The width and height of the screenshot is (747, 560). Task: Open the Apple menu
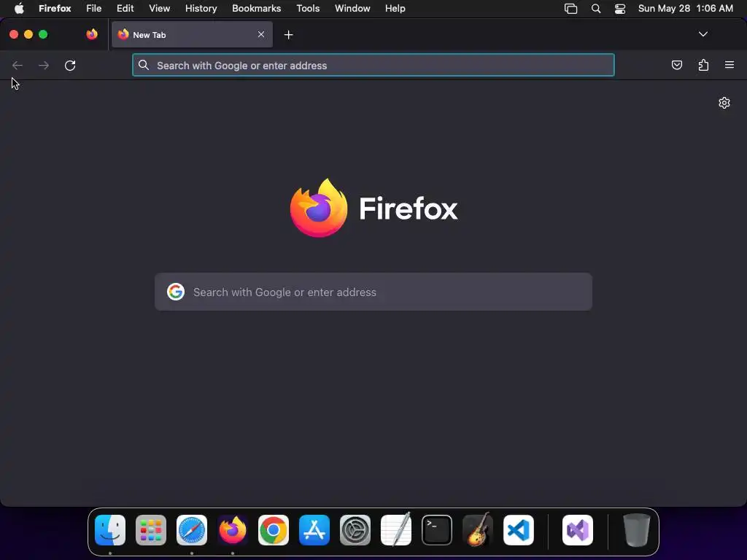coord(19,8)
